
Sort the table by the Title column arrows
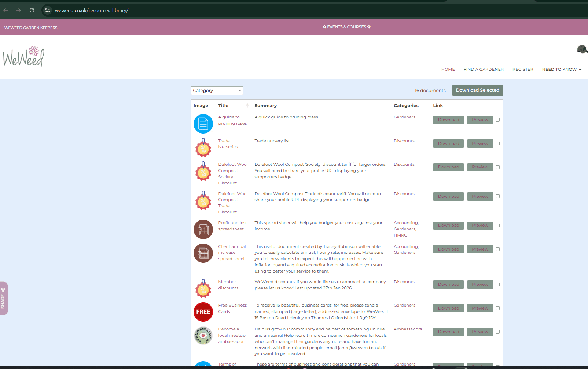click(x=247, y=106)
